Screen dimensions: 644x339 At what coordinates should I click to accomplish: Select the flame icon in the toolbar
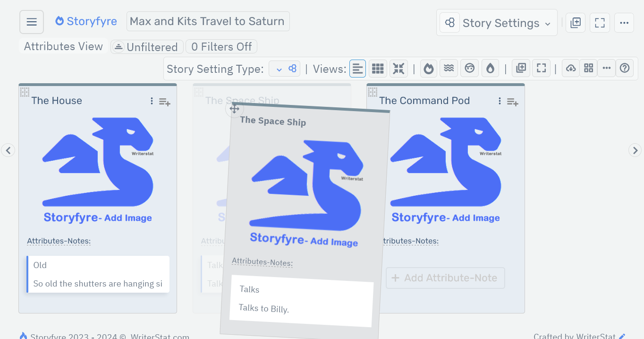click(x=428, y=68)
